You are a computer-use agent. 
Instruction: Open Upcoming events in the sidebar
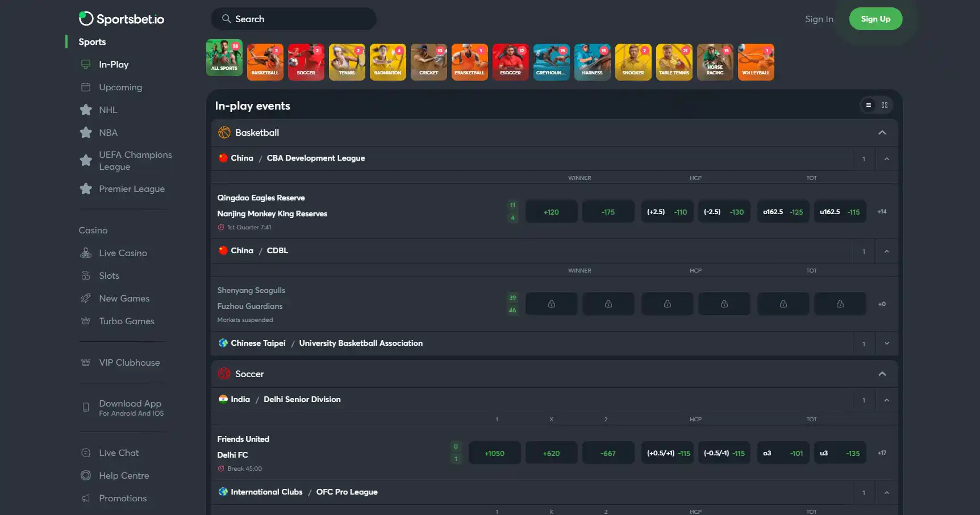120,87
